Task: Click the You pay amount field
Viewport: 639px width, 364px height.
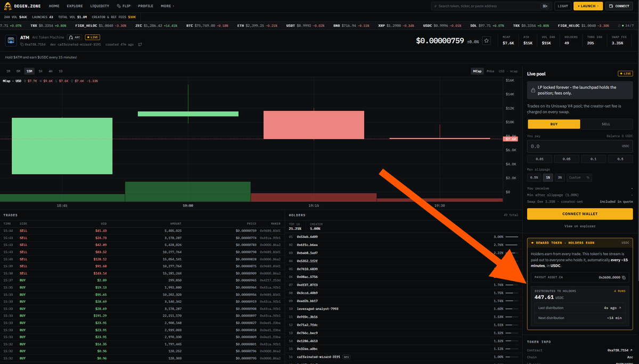Action: click(x=580, y=146)
